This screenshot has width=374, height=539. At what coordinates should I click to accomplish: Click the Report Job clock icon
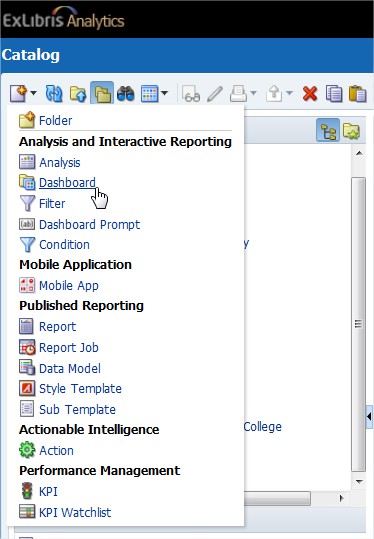27,347
